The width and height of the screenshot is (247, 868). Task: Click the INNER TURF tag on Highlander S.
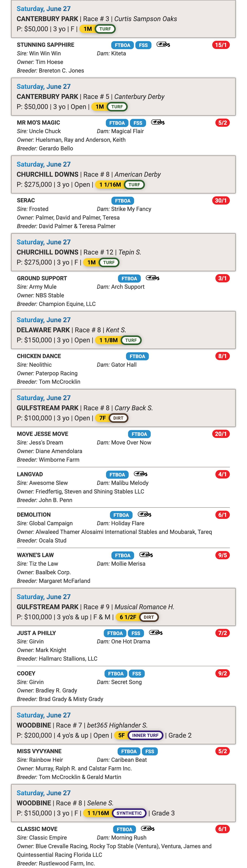[145, 736]
